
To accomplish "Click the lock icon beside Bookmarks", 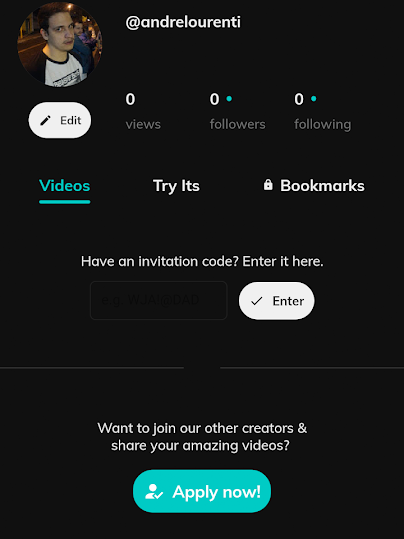I will [268, 185].
